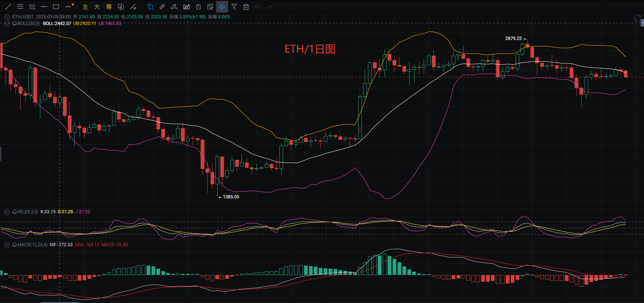This screenshot has height=303, width=644.
Task: Click the 1385.05 low price label
Action: [x=231, y=197]
